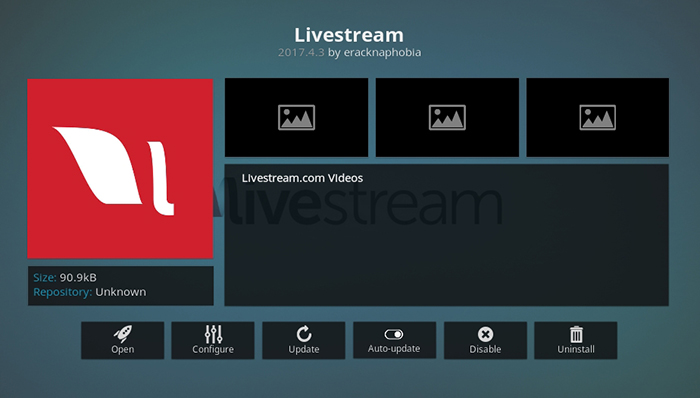Open the Livestream add-on
The image size is (700, 398).
(122, 340)
